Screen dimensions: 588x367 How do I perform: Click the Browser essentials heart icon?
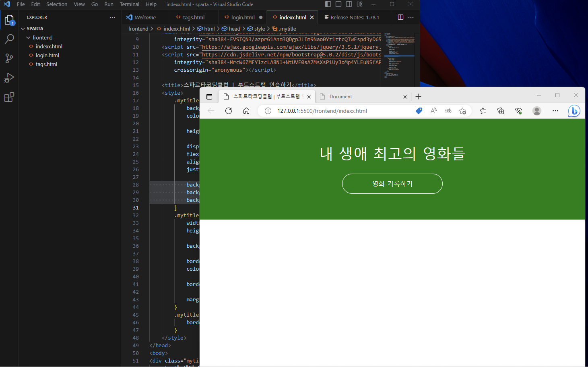tap(518, 111)
